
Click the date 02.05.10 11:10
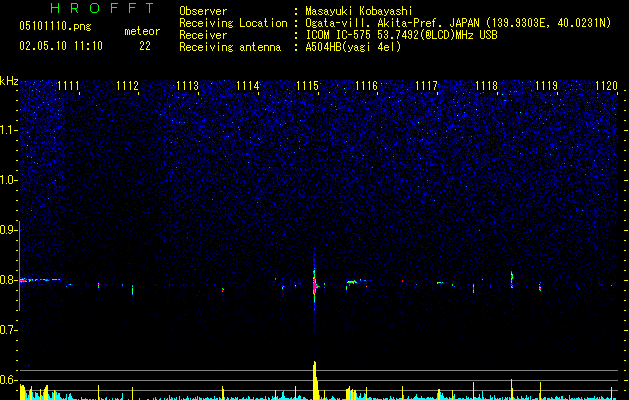coord(61,46)
